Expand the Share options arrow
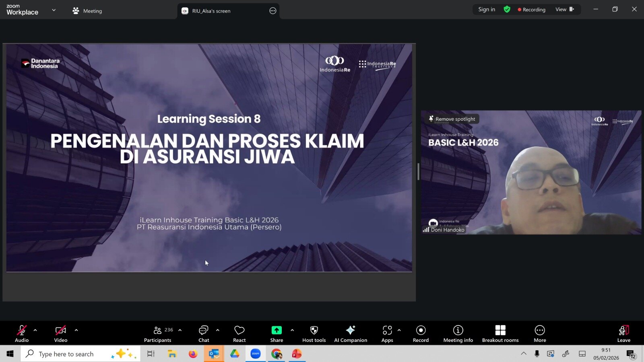The height and width of the screenshot is (362, 644). [x=292, y=330]
